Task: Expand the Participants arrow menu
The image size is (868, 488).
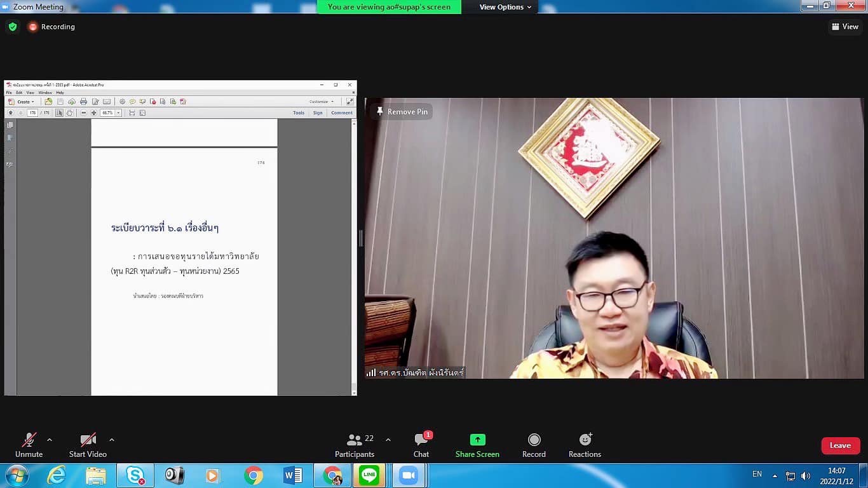Action: click(388, 440)
